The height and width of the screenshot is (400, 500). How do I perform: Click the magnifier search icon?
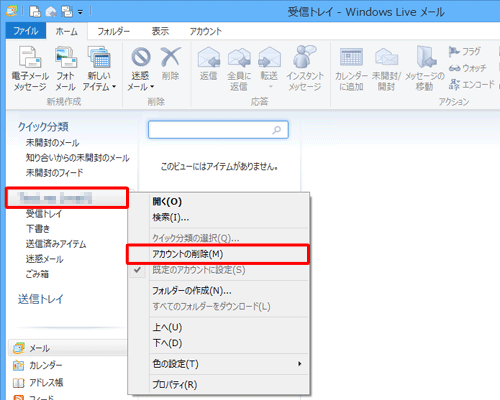click(x=277, y=130)
